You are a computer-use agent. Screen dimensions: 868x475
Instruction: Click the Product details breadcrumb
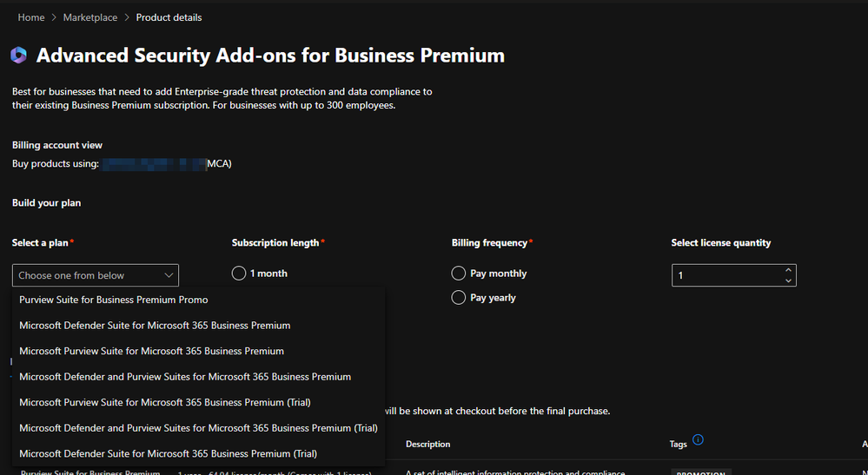pos(169,17)
